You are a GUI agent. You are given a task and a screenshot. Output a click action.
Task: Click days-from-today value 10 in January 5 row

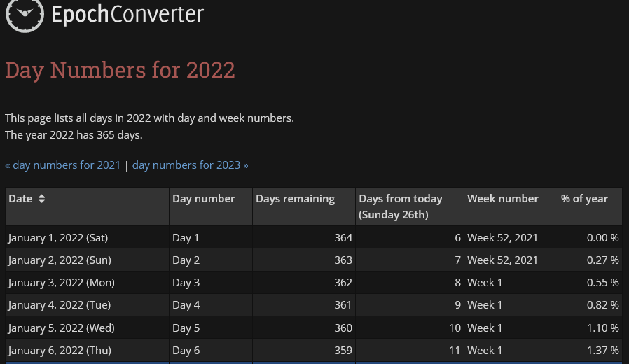455,328
